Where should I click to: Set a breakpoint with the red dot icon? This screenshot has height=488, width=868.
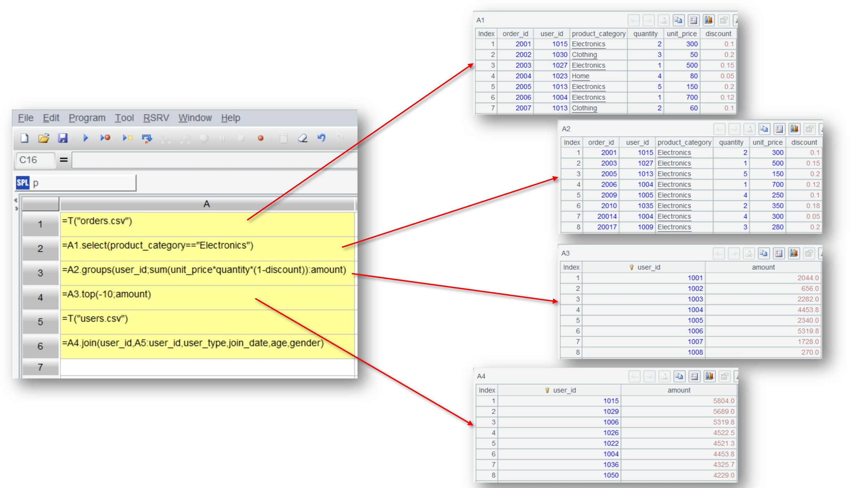click(x=260, y=138)
